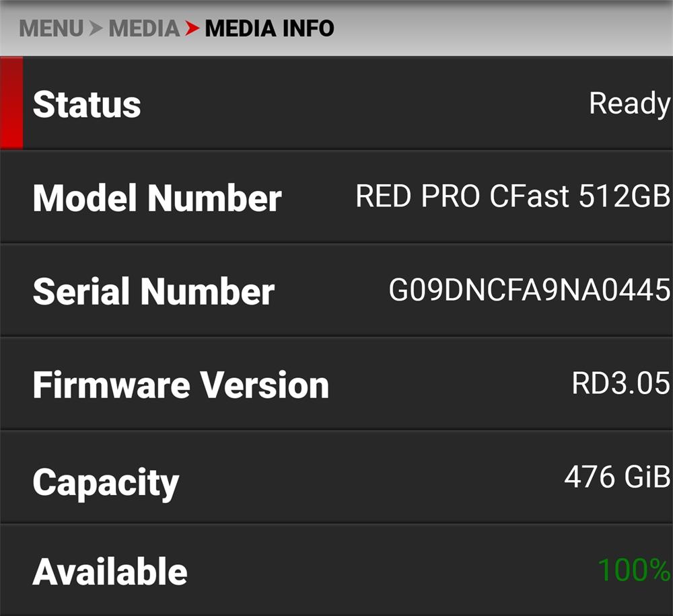This screenshot has height=616, width=673.
Task: Select the MEDIA INFO breadcrumb title
Action: point(270,29)
